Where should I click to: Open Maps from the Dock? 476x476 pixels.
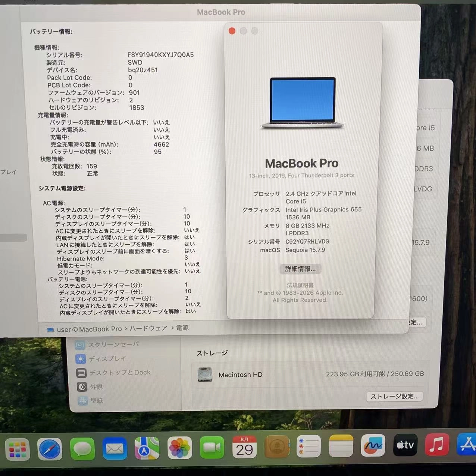147,448
